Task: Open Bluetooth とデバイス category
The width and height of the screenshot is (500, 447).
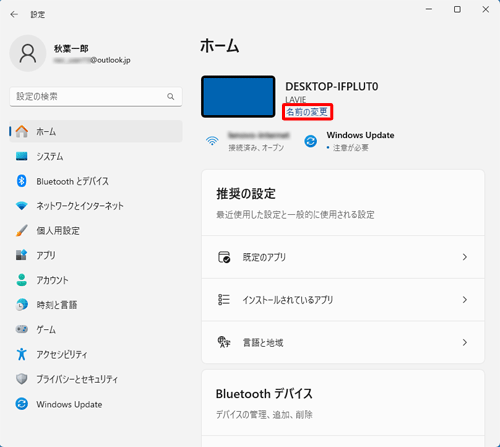Action: tap(96, 181)
